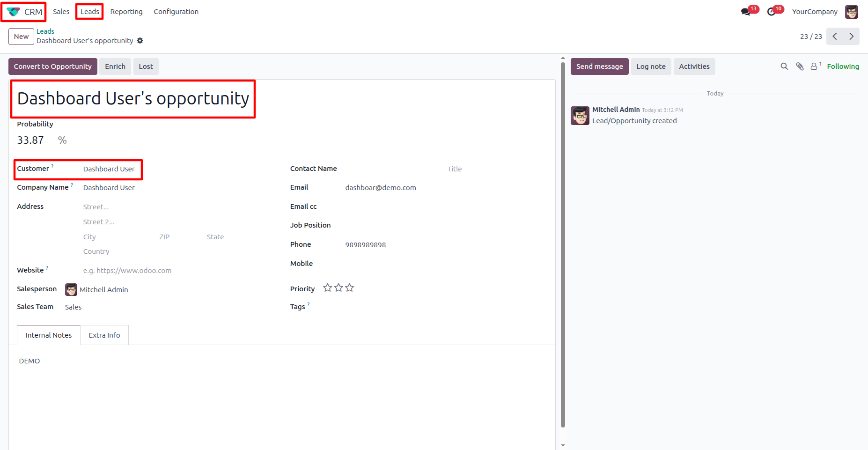Screen dimensions: 868x450
Task: Open the activities clock icon
Action: tap(771, 12)
